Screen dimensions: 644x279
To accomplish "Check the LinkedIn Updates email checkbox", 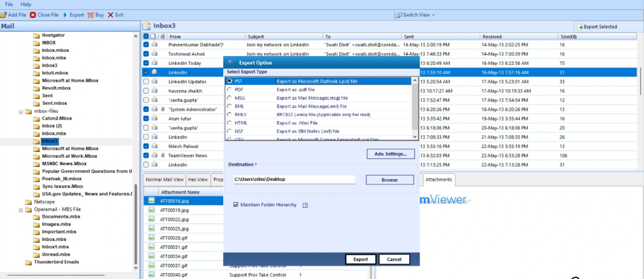I will tap(146, 81).
